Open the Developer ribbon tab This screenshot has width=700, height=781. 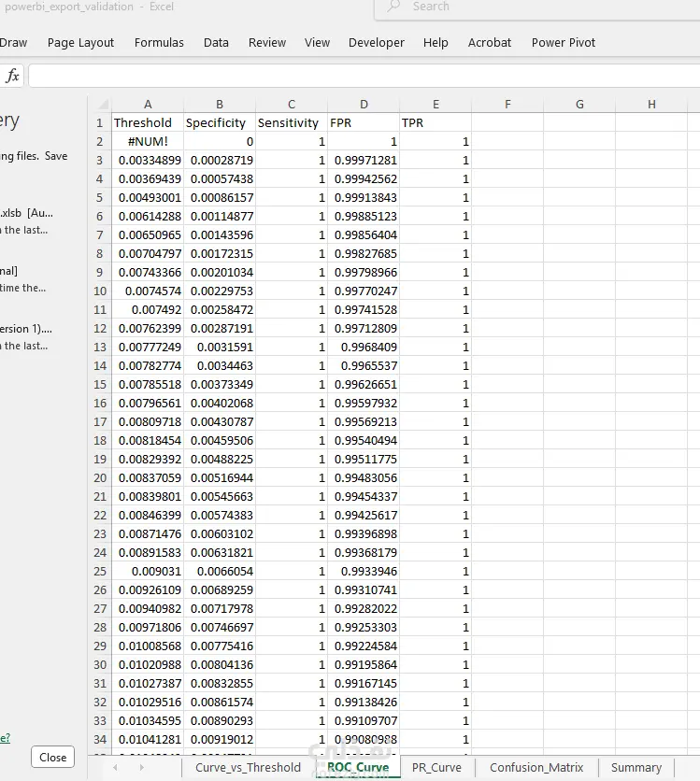click(x=376, y=42)
